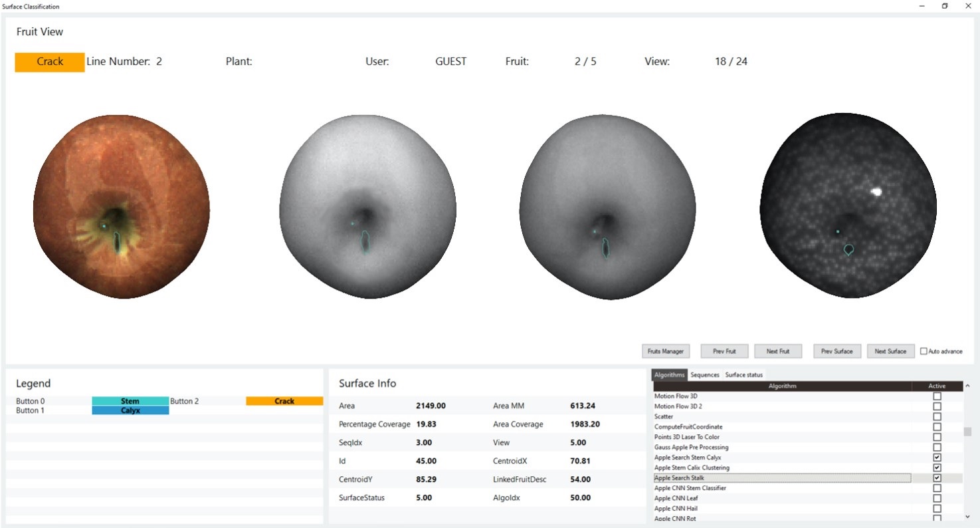Click the color apple fruit image

click(x=122, y=206)
